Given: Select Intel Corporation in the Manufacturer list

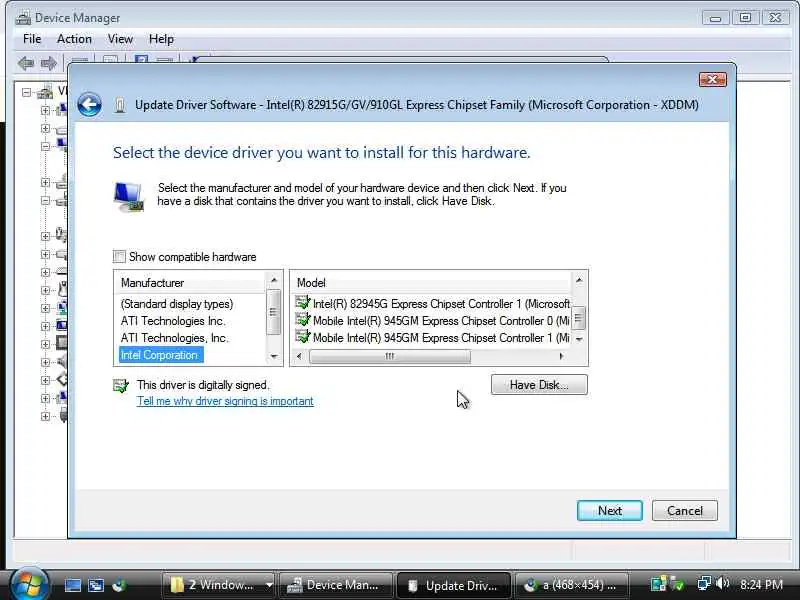Looking at the screenshot, I should (x=161, y=355).
